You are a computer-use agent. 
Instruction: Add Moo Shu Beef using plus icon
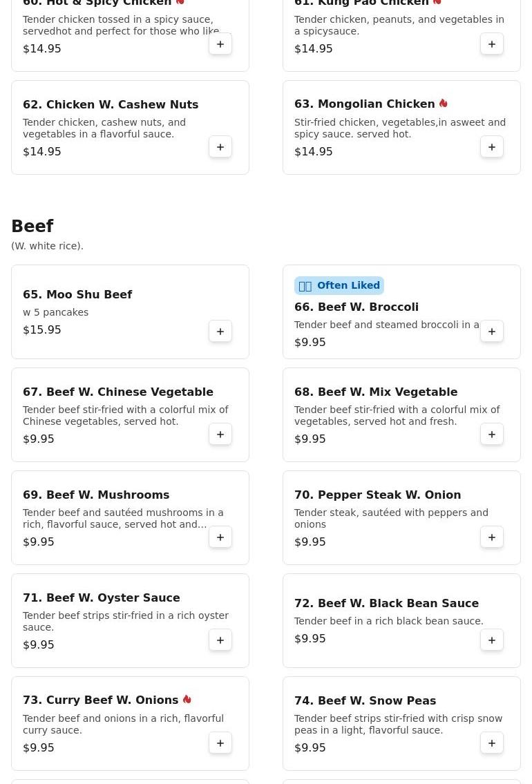(220, 332)
